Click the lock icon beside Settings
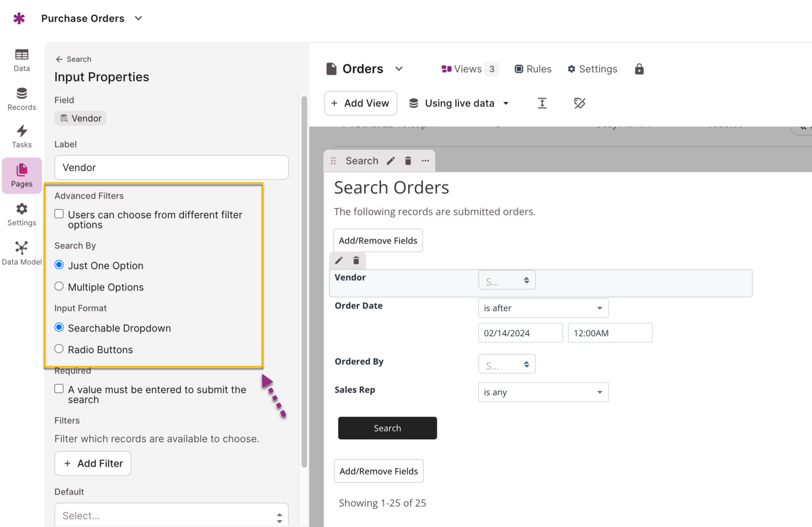812x527 pixels. [639, 69]
